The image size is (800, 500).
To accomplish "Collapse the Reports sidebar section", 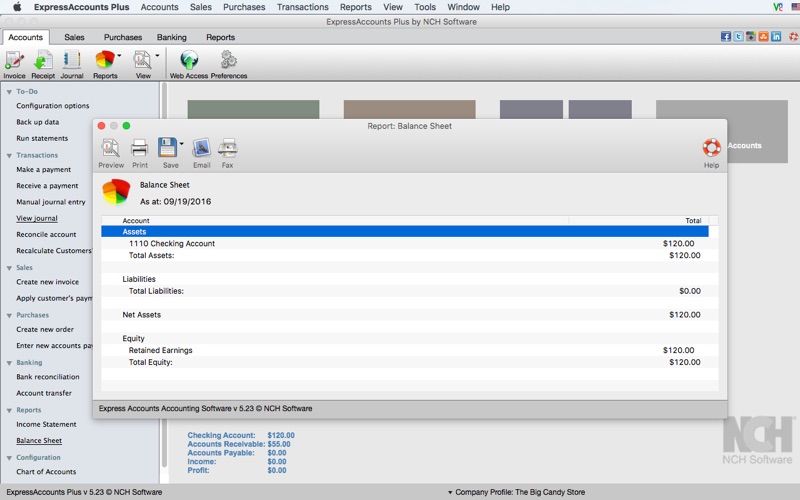I will pos(9,410).
